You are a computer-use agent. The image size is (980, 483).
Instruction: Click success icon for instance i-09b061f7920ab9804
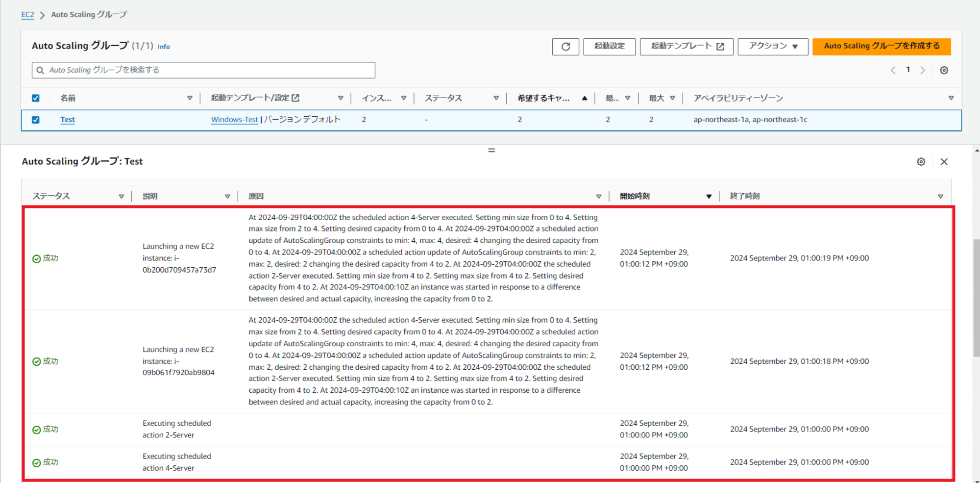36,362
